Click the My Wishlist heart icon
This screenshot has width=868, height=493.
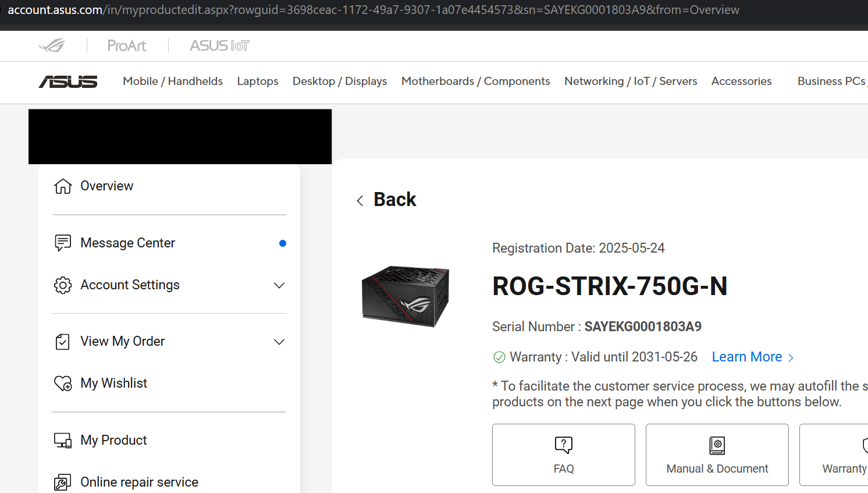(x=63, y=383)
